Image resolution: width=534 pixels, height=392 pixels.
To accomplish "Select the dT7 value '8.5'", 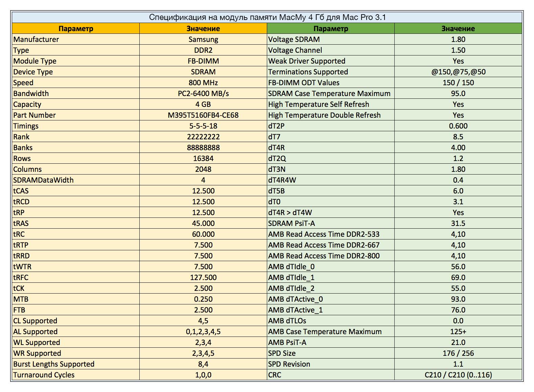I will [x=458, y=137].
